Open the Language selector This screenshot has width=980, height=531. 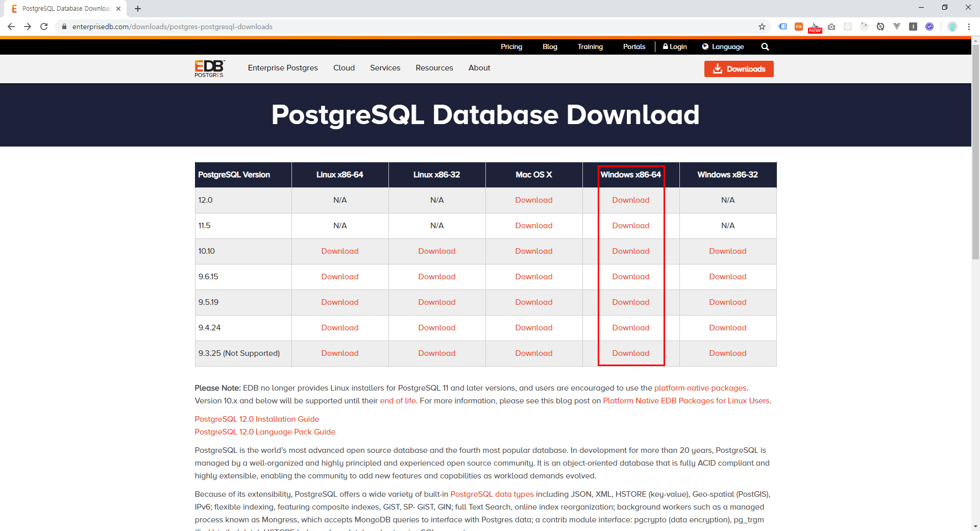723,46
